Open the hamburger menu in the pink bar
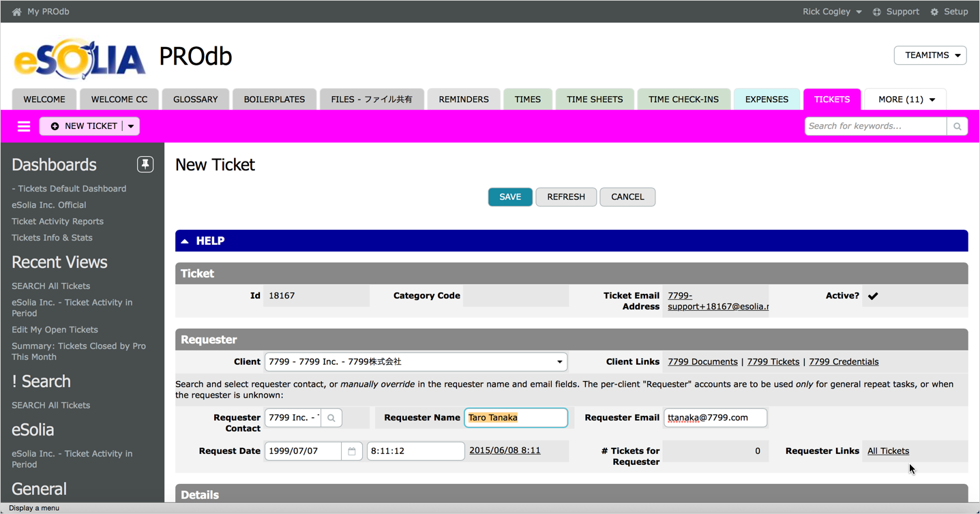Viewport: 980px width, 514px height. (24, 126)
